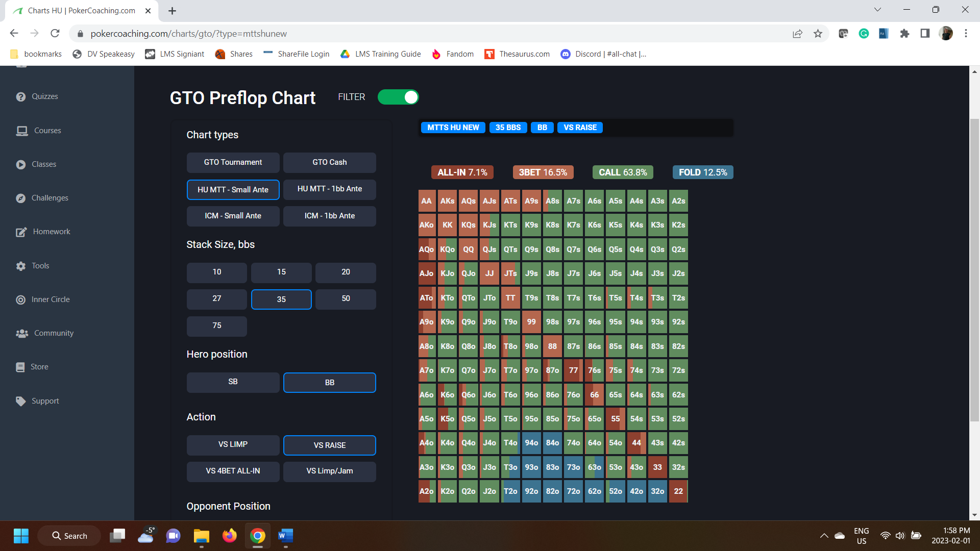980x551 pixels.
Task: Select the SB hero position
Action: tap(233, 382)
